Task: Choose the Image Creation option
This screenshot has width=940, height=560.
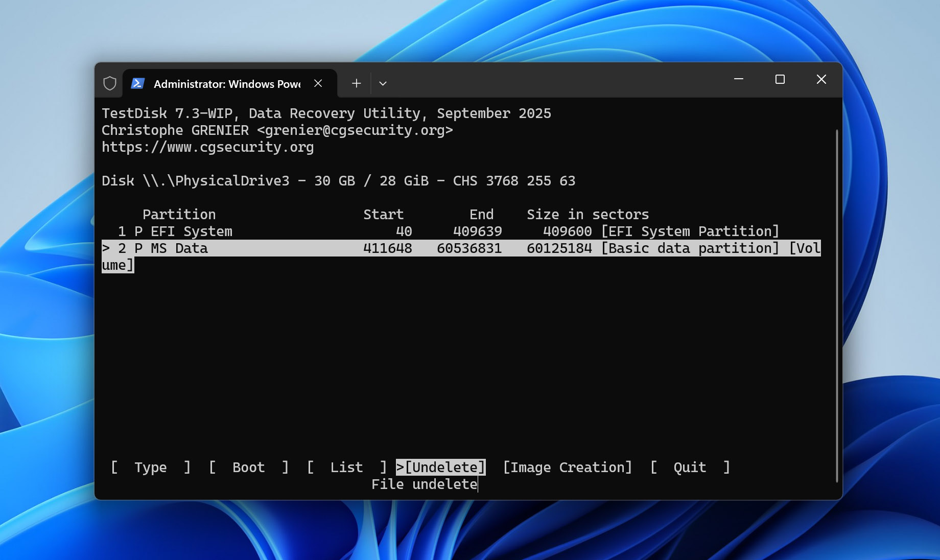Action: click(568, 467)
